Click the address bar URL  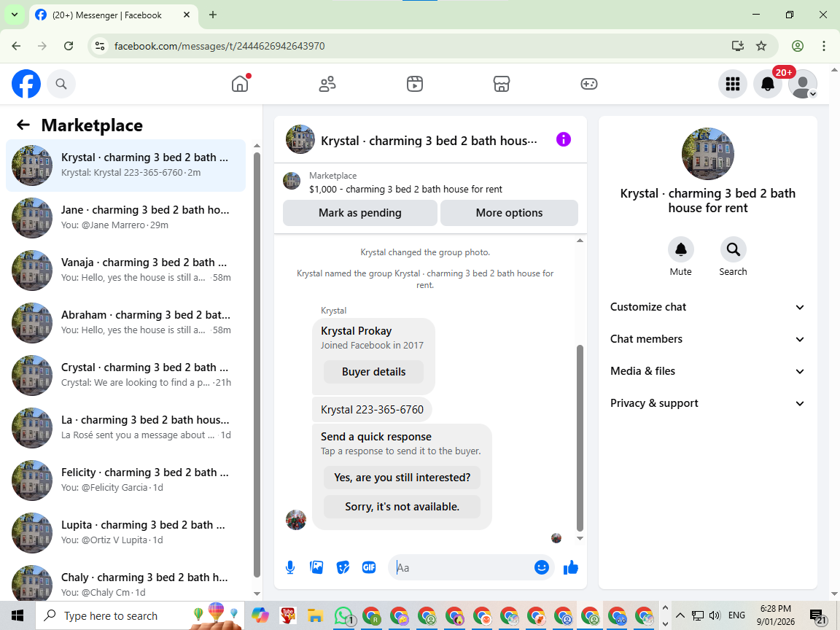click(219, 46)
